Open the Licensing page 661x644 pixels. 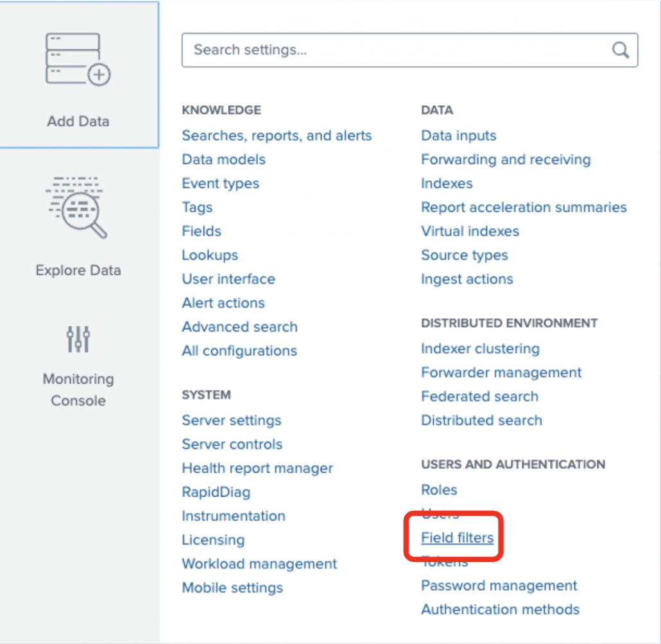pos(213,540)
